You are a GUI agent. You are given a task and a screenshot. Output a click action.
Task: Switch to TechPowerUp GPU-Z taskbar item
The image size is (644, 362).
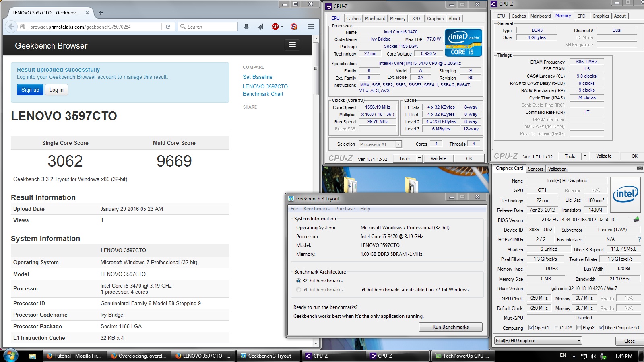click(463, 356)
